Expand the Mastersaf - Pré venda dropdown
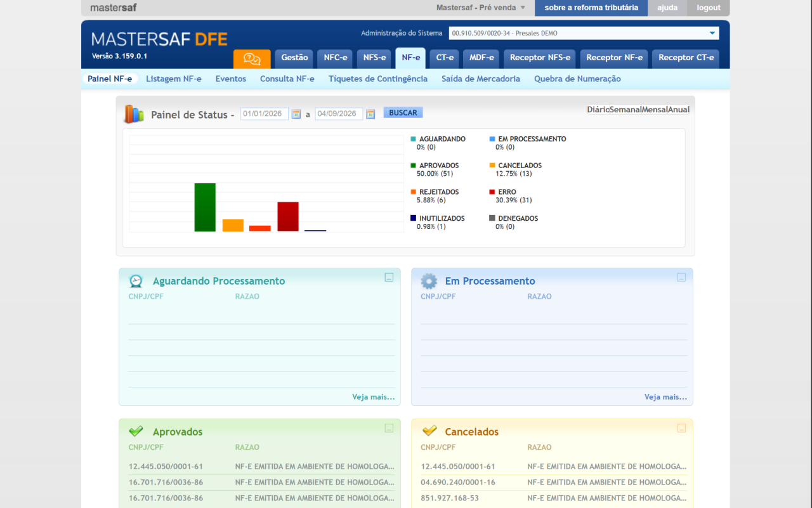This screenshot has height=508, width=812. [x=481, y=8]
